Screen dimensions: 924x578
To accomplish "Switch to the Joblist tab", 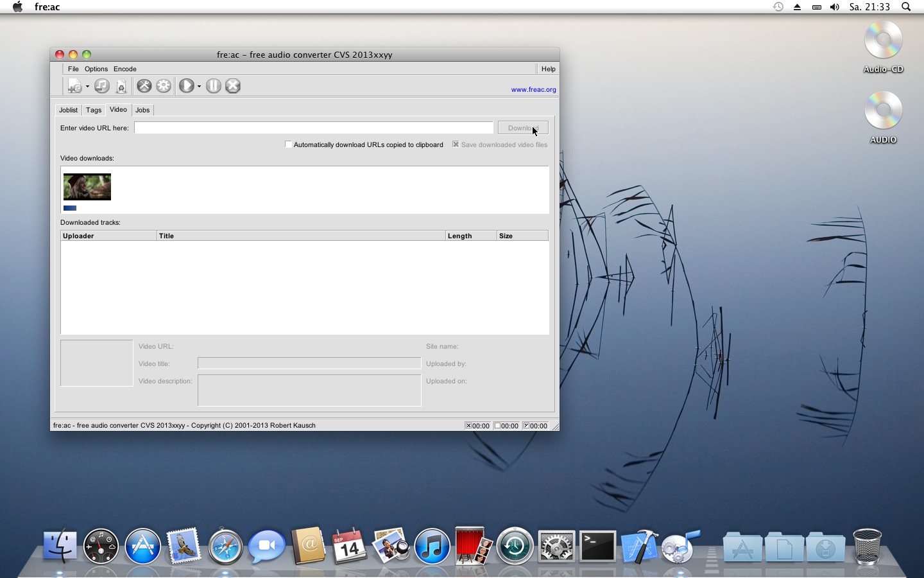I will coord(68,110).
